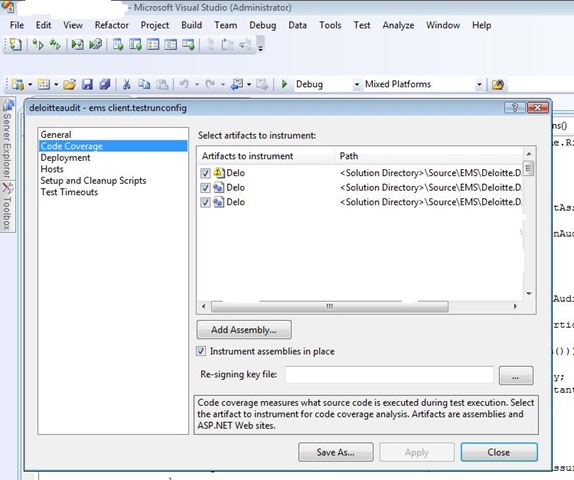Click the Apply button
574x480 pixels.
[x=417, y=452]
